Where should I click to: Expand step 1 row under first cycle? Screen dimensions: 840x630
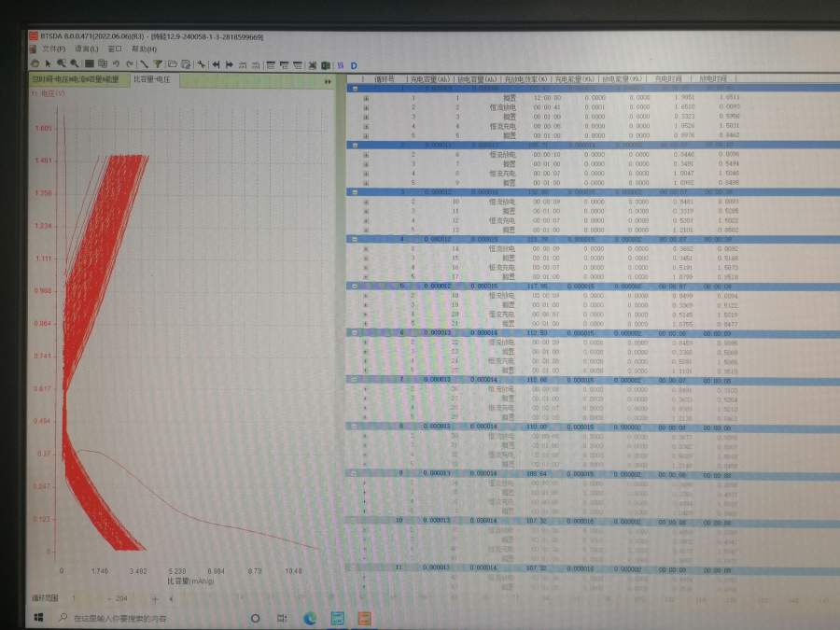[366, 98]
